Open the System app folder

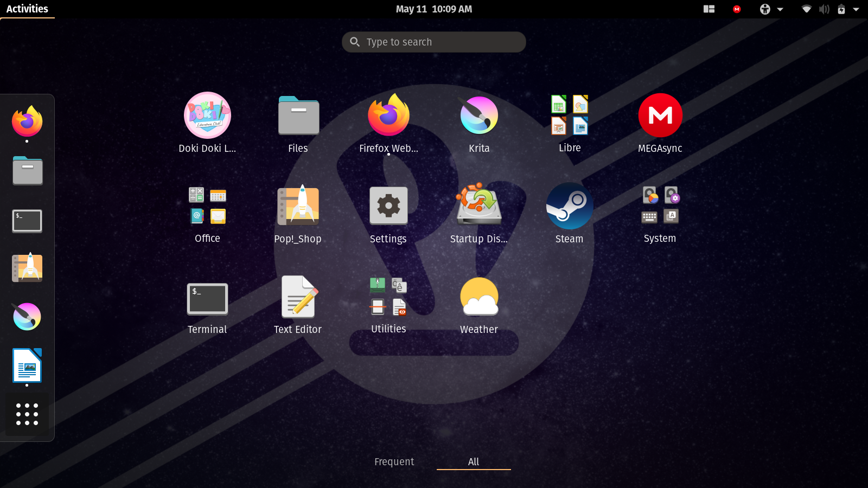(660, 213)
